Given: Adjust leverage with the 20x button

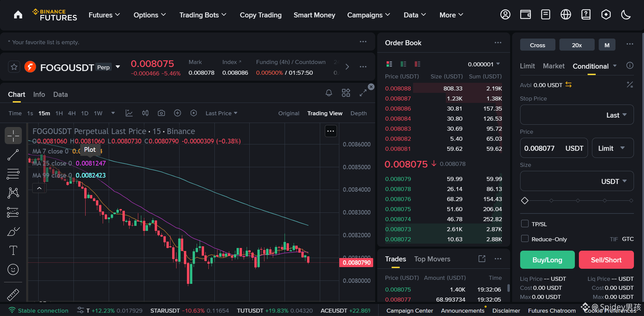Looking at the screenshot, I should tap(577, 45).
